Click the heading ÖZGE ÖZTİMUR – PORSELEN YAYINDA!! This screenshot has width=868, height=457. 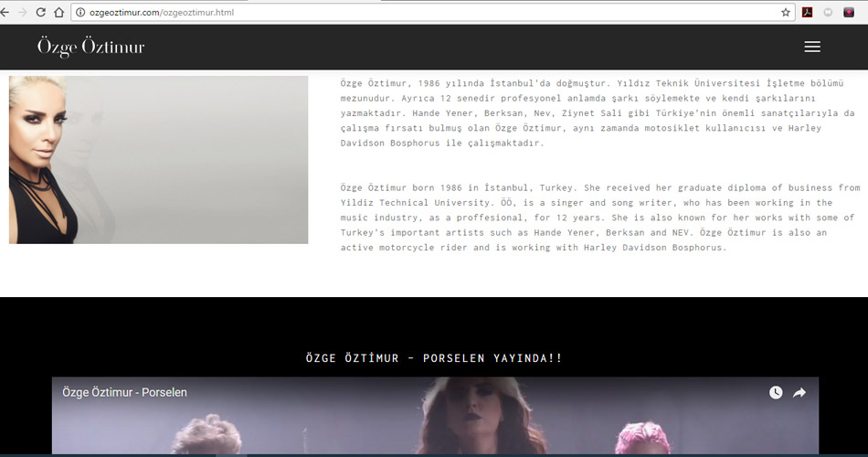(x=434, y=358)
